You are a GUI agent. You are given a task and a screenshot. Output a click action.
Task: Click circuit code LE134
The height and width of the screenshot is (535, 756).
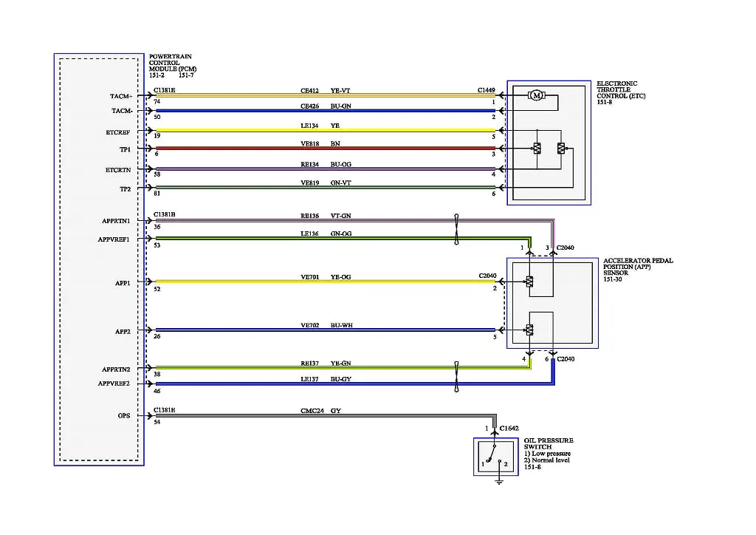pos(309,126)
